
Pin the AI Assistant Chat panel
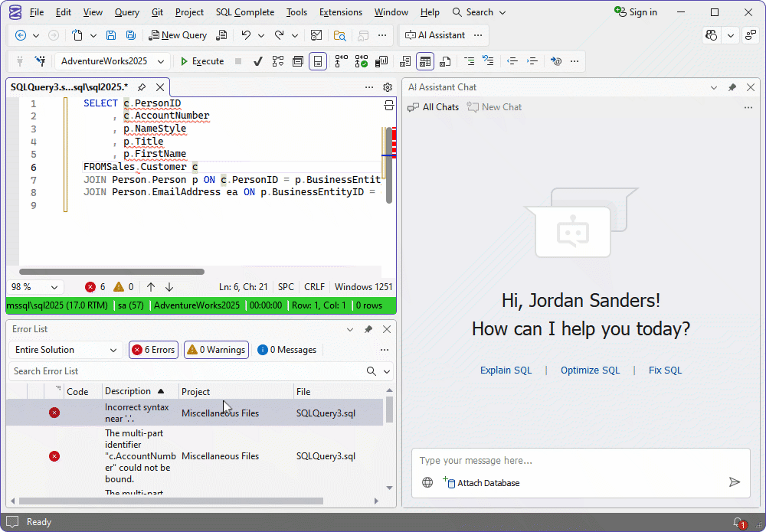coord(732,87)
